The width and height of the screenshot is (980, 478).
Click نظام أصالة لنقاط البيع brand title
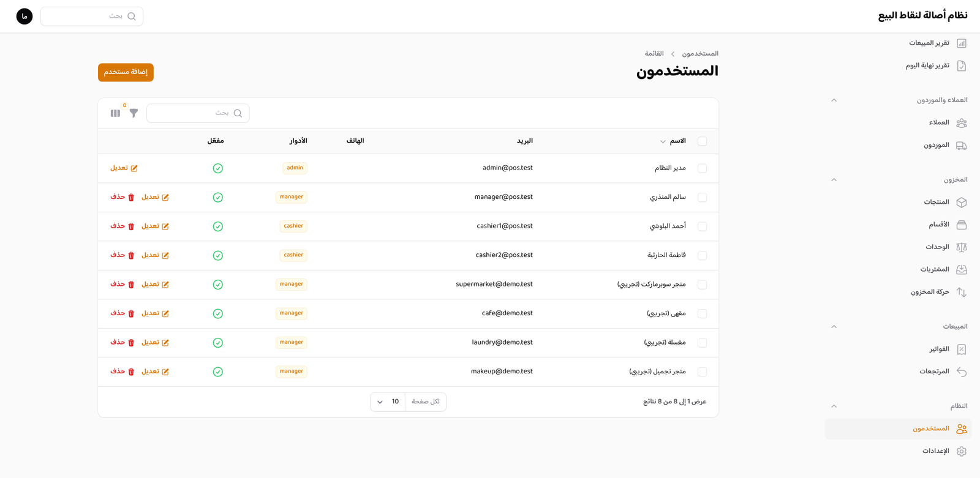(922, 16)
